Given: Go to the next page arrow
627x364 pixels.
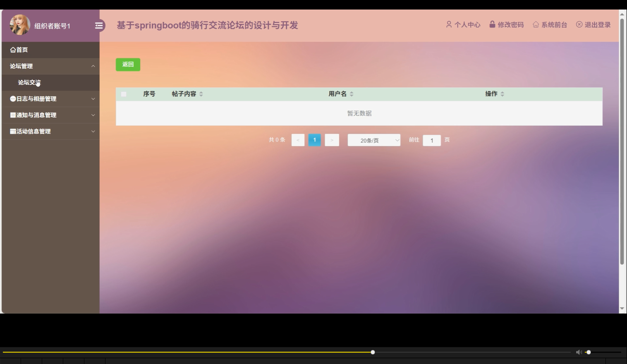Looking at the screenshot, I should point(332,140).
